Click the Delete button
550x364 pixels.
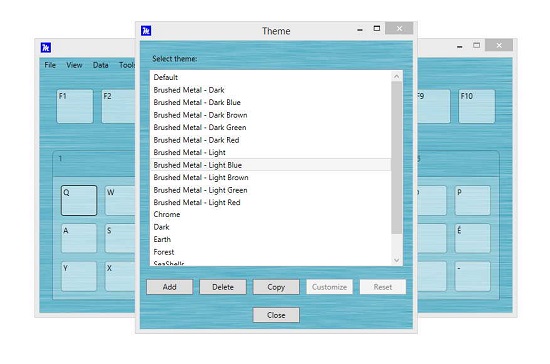[x=223, y=287]
